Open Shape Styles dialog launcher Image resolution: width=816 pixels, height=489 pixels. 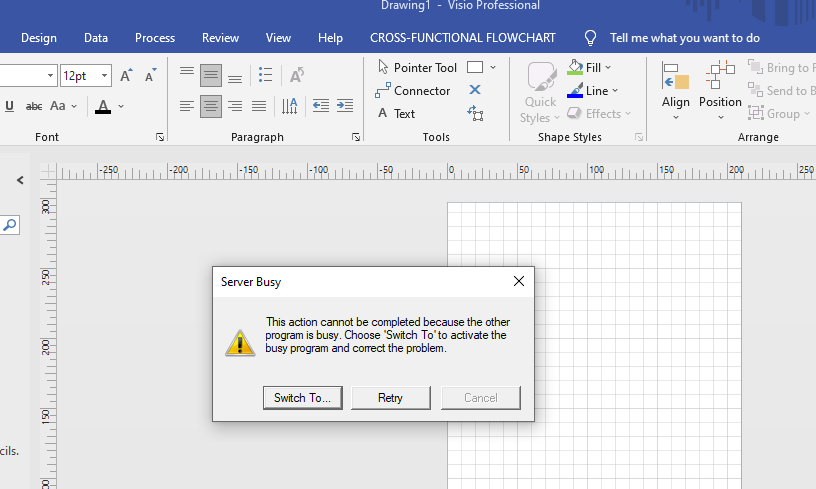click(x=639, y=137)
